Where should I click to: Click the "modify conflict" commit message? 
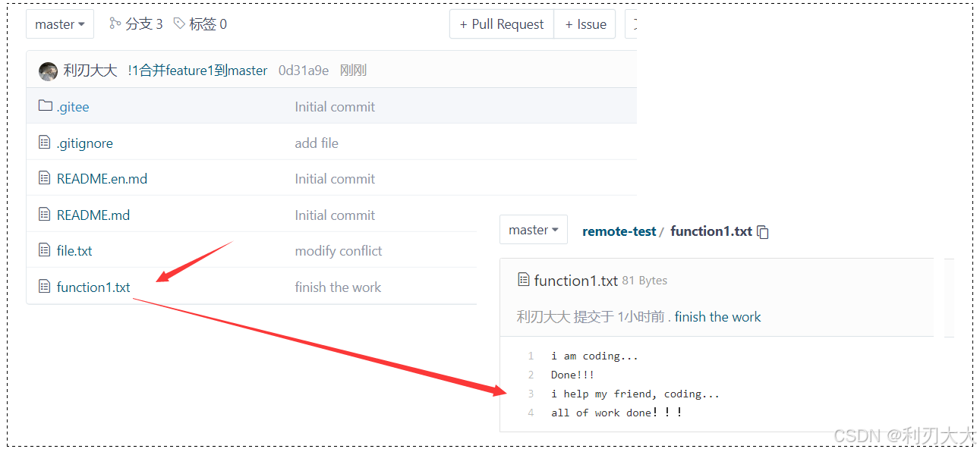[x=339, y=251]
